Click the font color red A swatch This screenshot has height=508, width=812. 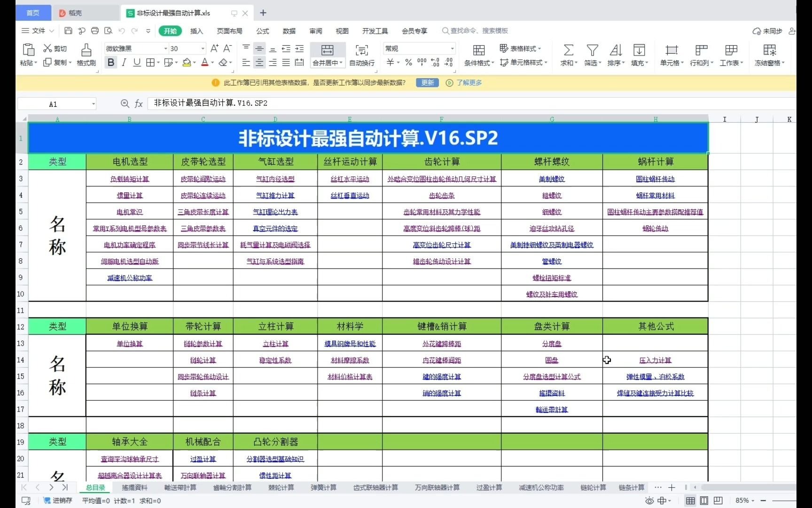coord(204,62)
